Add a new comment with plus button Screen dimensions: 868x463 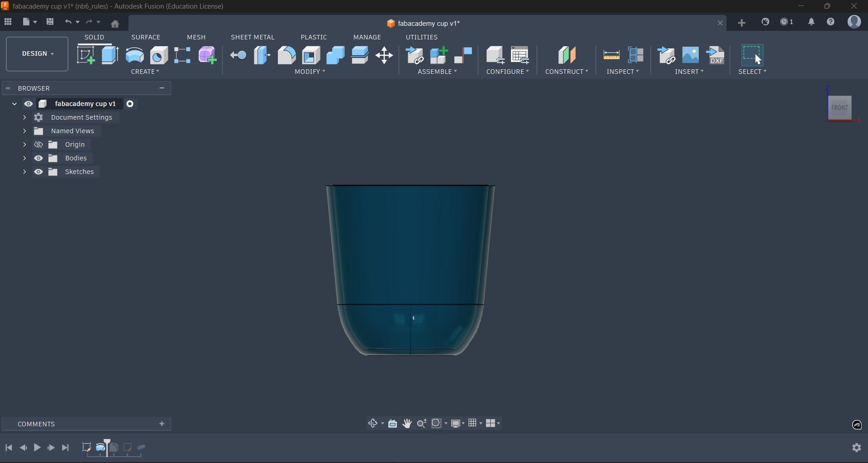point(162,424)
